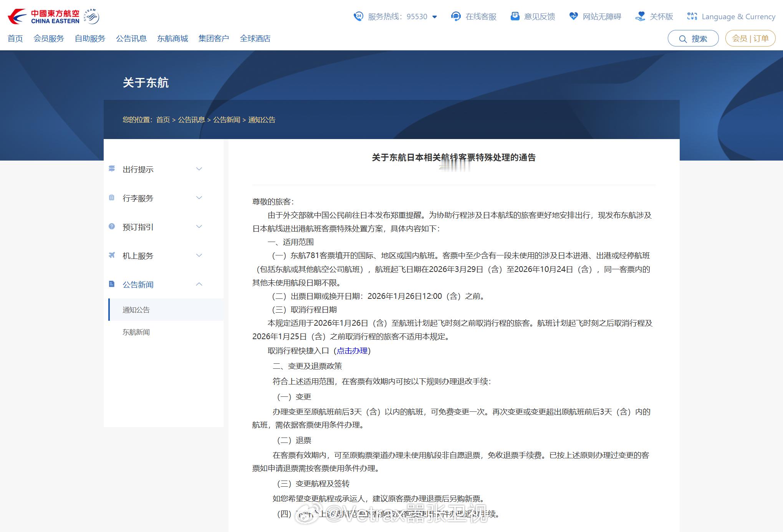Click the 点击办理 cancellation link
This screenshot has height=532, width=783.
tap(352, 351)
